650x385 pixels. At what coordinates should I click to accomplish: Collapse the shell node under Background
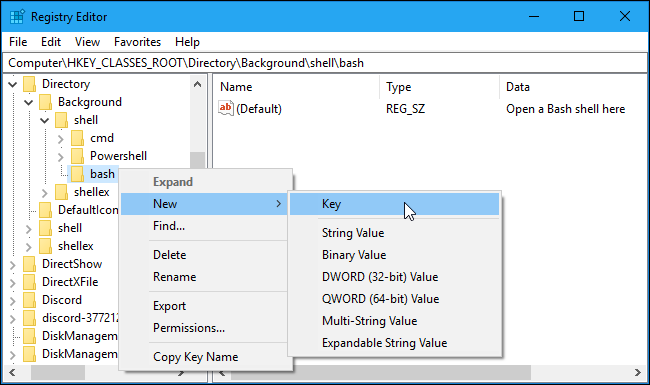[44, 121]
